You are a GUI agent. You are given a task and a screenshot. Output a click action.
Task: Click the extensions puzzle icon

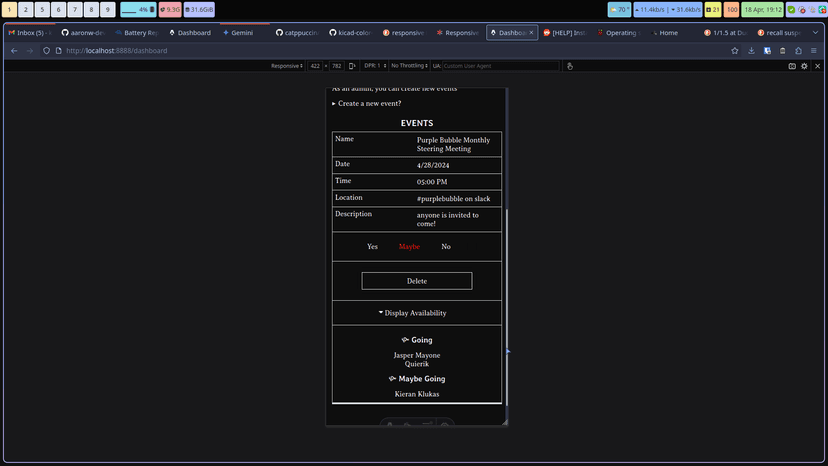point(798,51)
